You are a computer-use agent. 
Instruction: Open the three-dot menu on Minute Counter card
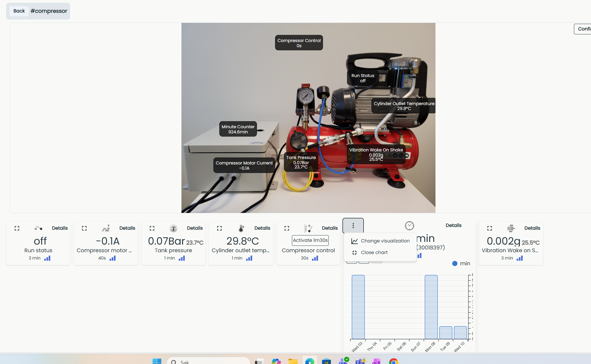pos(353,226)
